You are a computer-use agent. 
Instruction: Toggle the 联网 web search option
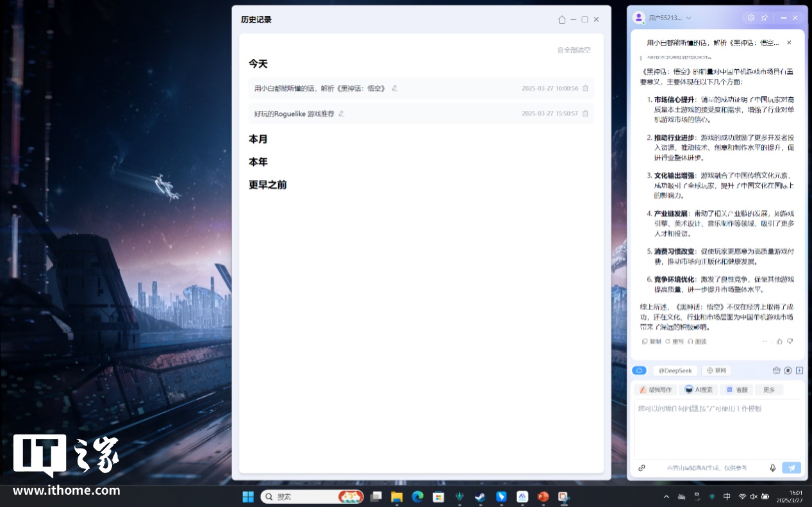tap(717, 370)
